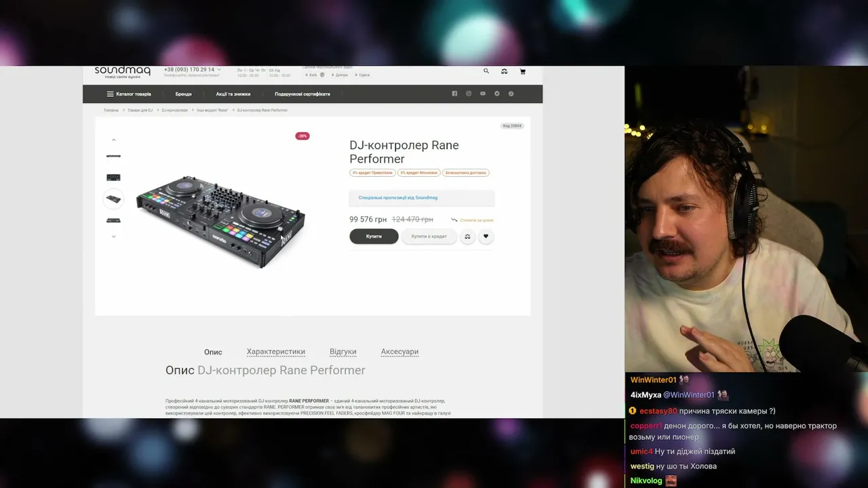Open the Каталог товарів menu
Screen dimensions: 868x488
pyautogui.click(x=129, y=94)
